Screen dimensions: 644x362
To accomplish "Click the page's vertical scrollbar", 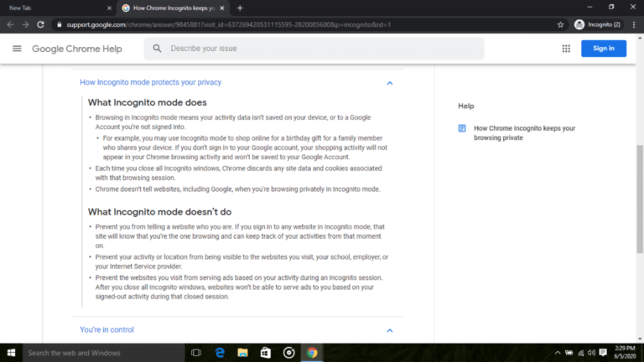I will pyautogui.click(x=639, y=193).
